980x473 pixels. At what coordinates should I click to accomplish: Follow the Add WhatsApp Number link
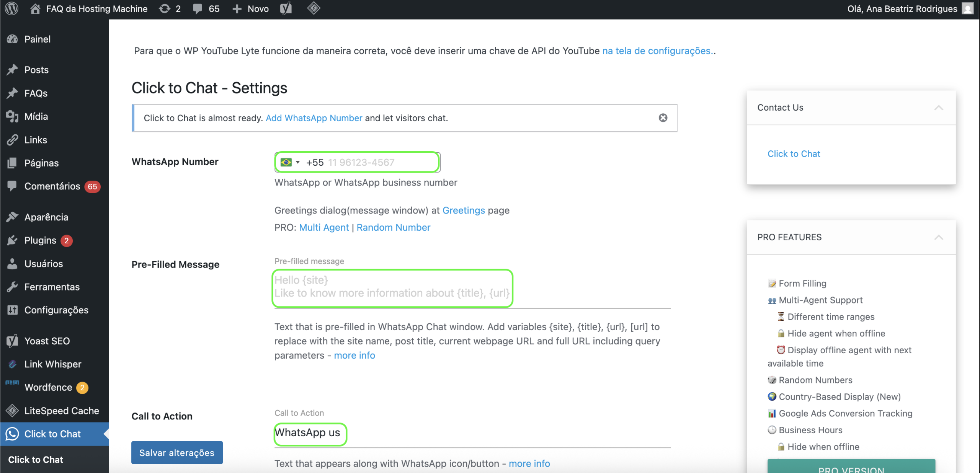[x=314, y=118]
